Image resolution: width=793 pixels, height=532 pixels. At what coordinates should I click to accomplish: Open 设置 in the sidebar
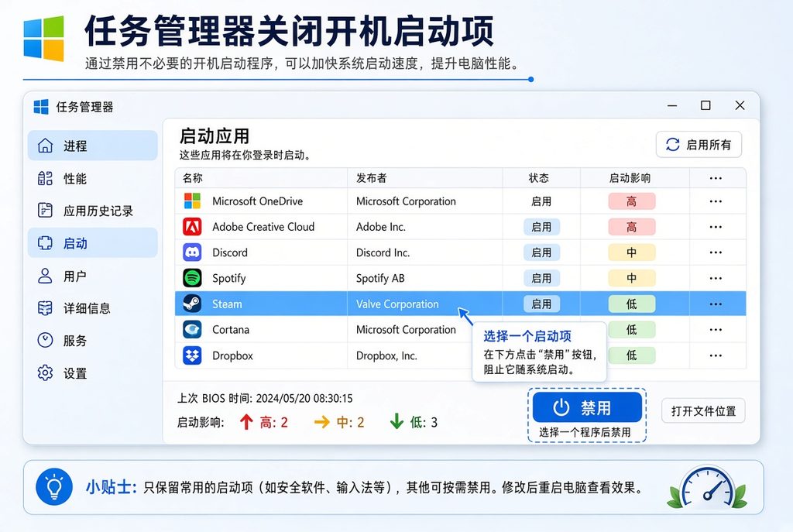93,373
